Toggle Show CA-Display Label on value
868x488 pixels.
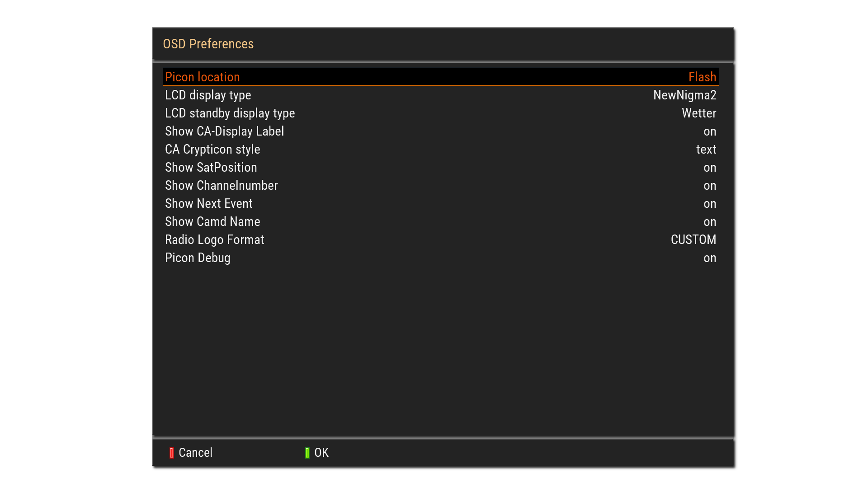point(709,131)
